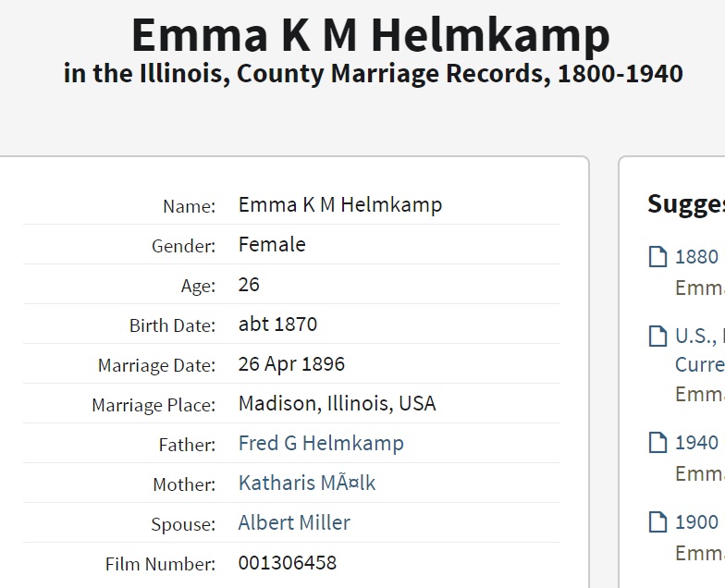Click the Illinois, County Marriage Records subtitle
Image resolution: width=725 pixels, height=588 pixels.
[373, 74]
